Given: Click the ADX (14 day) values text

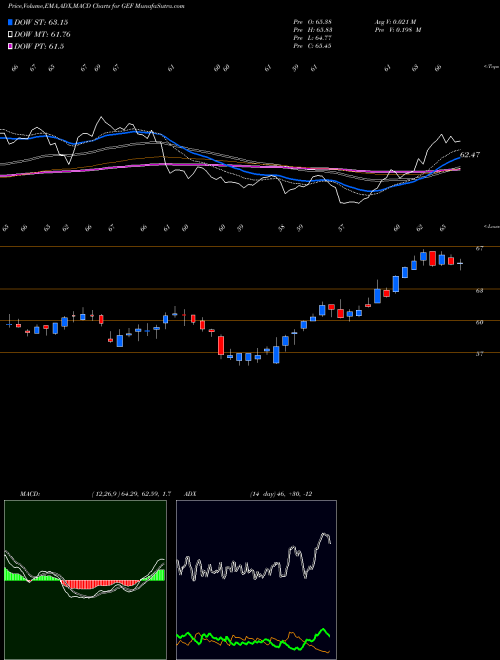Looking at the screenshot, I should coord(281,494).
